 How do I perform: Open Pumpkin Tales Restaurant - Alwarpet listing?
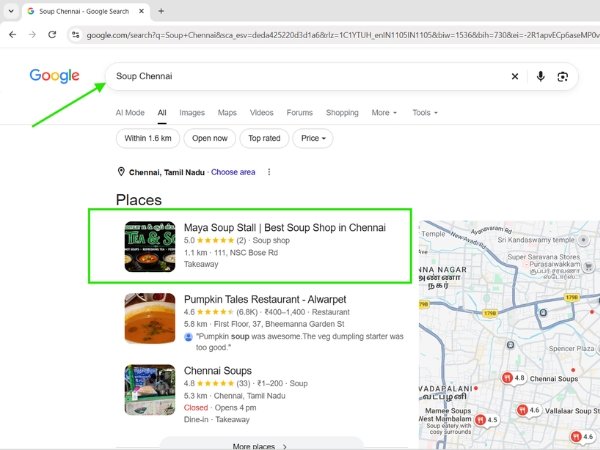(265, 299)
